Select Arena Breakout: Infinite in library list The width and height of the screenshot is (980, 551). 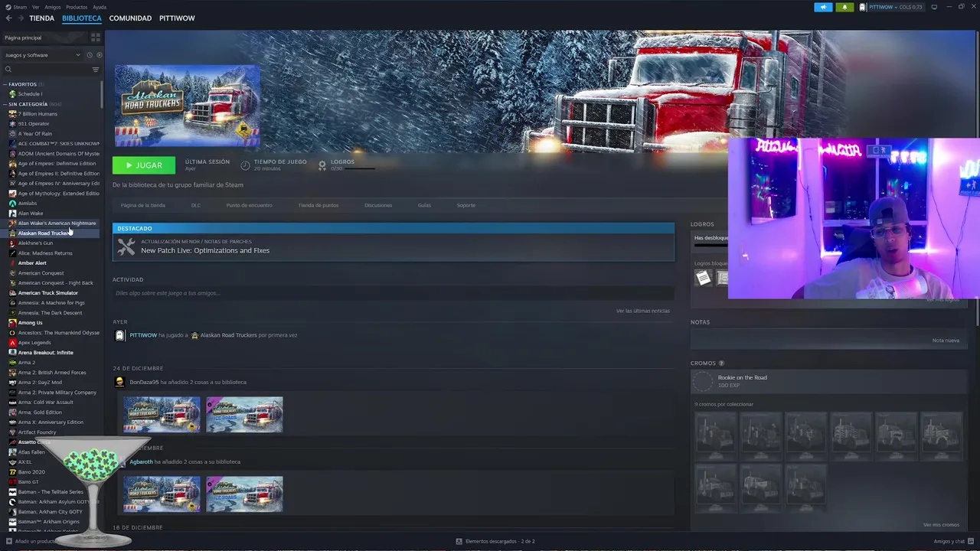tap(46, 353)
